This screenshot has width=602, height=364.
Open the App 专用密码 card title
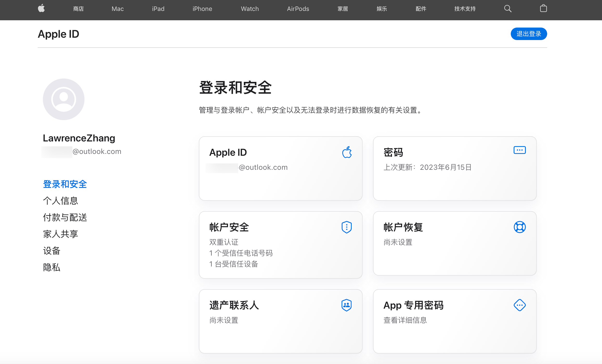pos(414,305)
